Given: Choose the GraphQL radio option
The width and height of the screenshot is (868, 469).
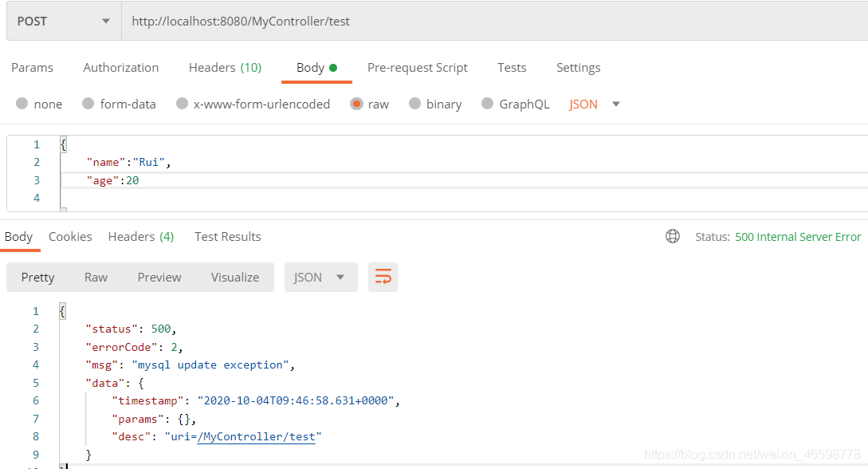Looking at the screenshot, I should coord(487,104).
